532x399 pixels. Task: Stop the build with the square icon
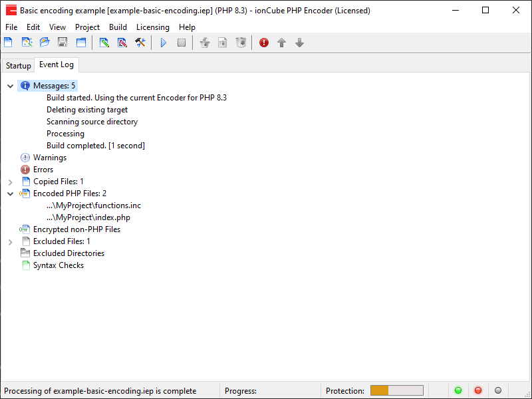[x=182, y=43]
